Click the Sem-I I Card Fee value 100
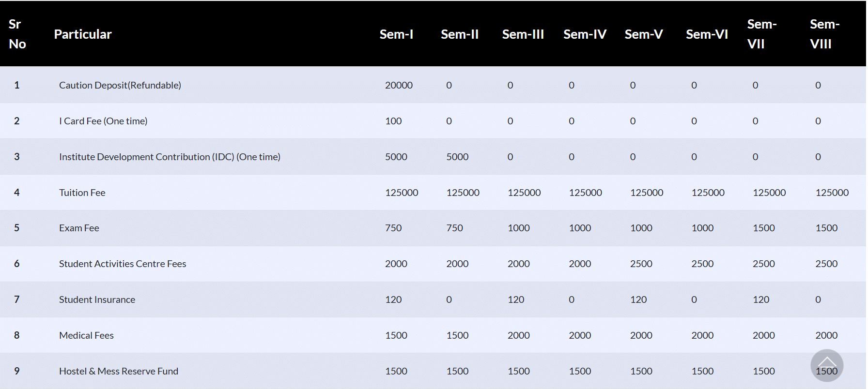868x389 pixels. pos(393,121)
